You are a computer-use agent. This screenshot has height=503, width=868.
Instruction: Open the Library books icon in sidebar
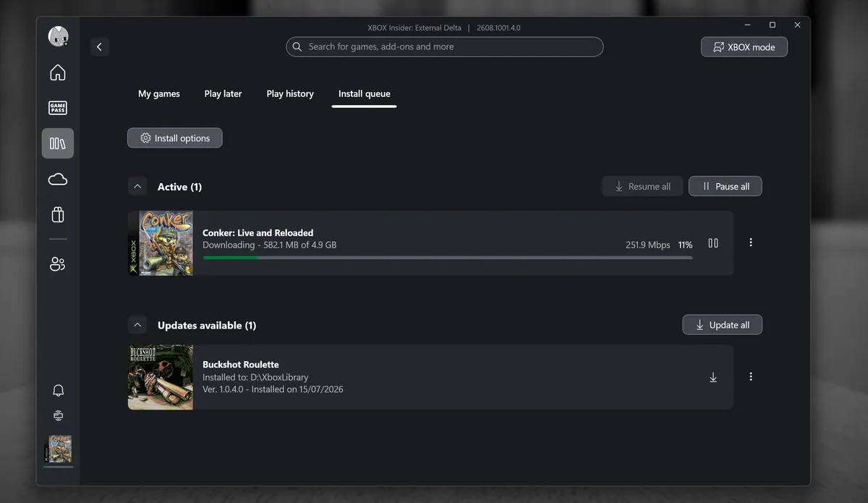point(58,143)
